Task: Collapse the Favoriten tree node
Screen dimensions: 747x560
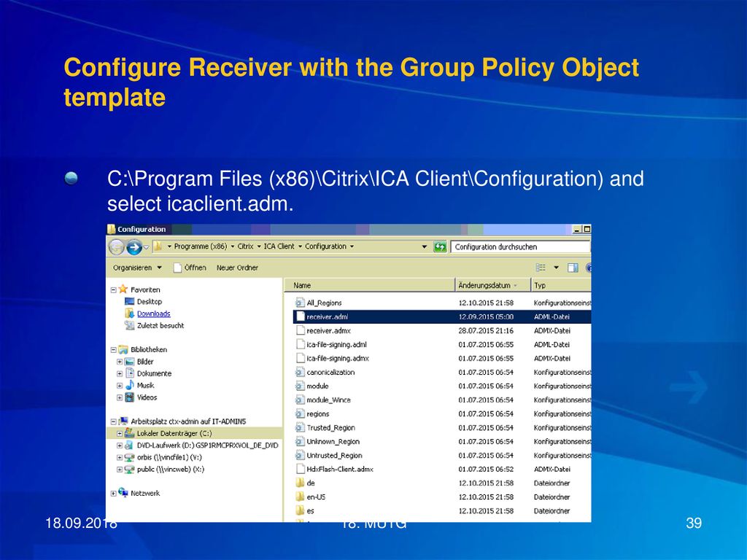Action: [113, 289]
